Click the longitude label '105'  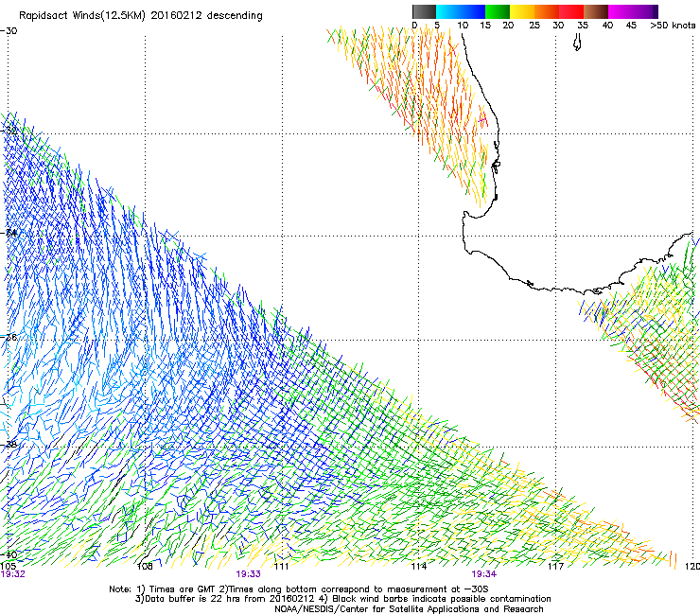8,567
